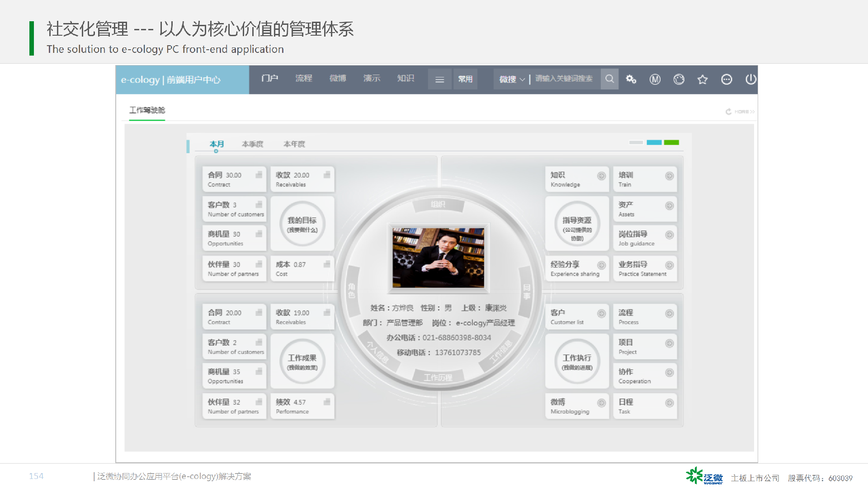This screenshot has height=488, width=868.
Task: Open the 商机量 35 Opportunities card
Action: pos(234,376)
